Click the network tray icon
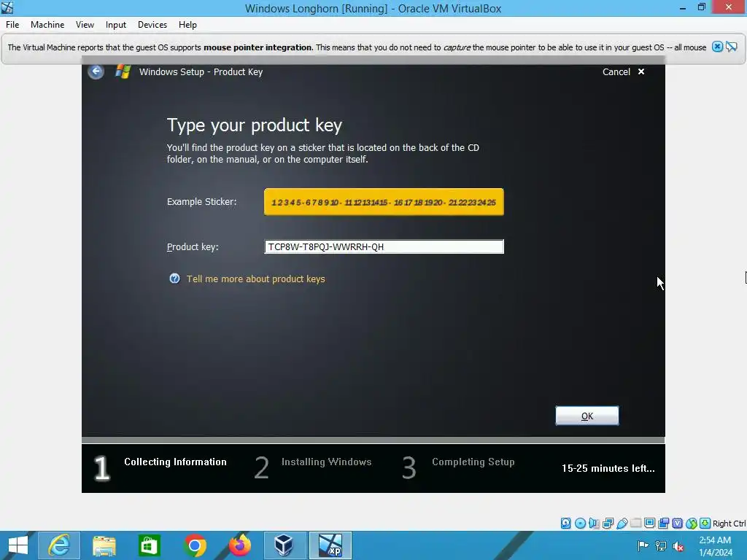 (661, 545)
